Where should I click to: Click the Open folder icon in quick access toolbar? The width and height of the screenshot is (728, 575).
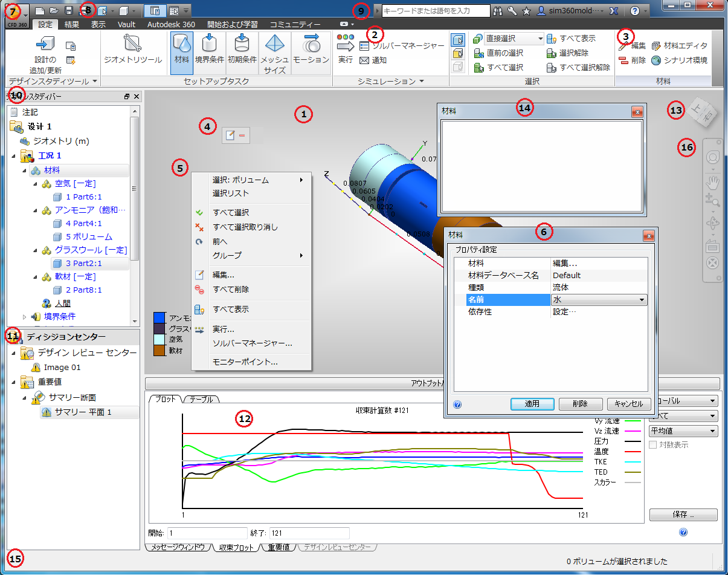[54, 10]
